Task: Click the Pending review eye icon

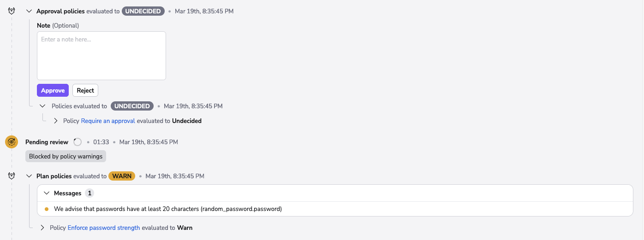Action: click(x=12, y=142)
